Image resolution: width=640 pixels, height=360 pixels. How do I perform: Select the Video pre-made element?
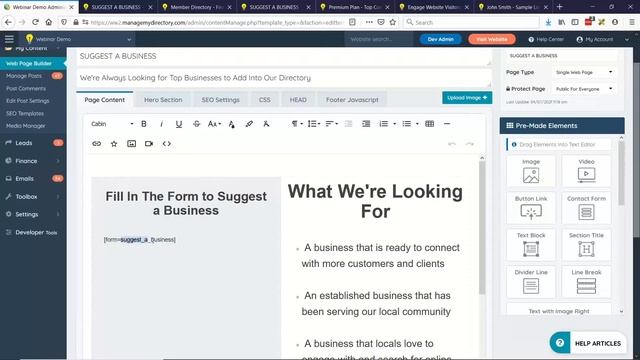point(586,171)
